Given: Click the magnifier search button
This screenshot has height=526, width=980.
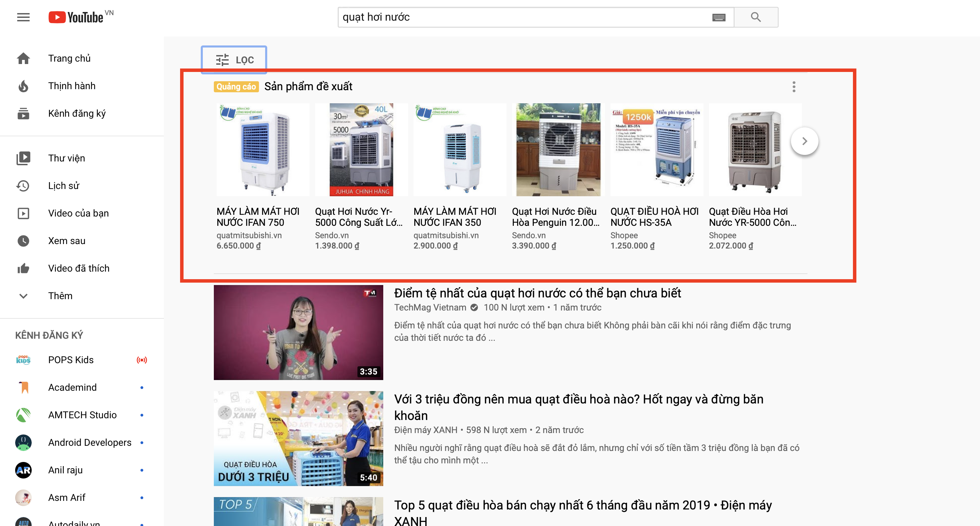Looking at the screenshot, I should pos(755,17).
